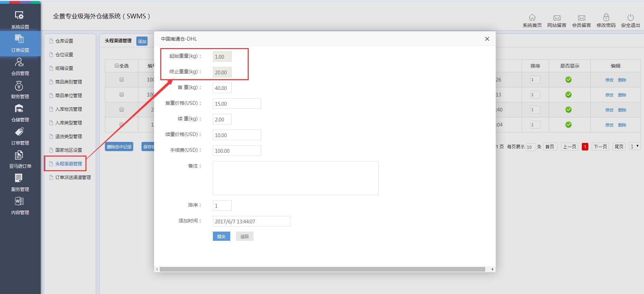644x294 pixels.
Task: Toggle the 全选 checkbox in table header
Action: pyautogui.click(x=117, y=65)
